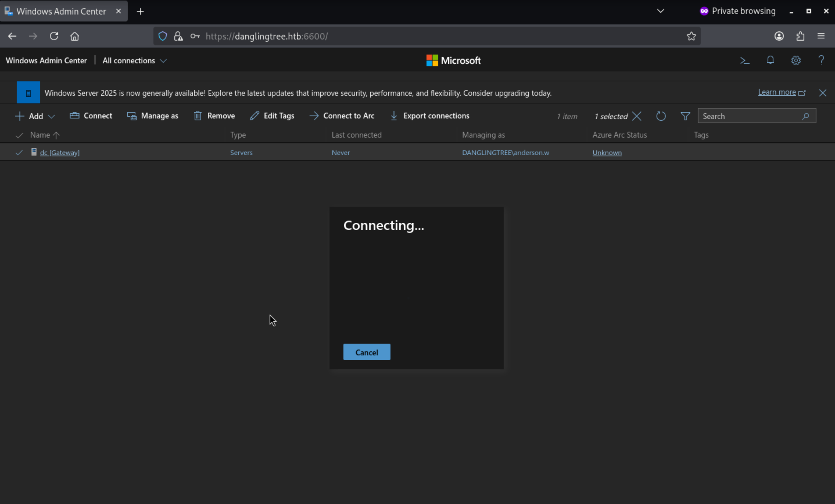This screenshot has height=504, width=835.
Task: Open the filter funnel icon
Action: pyautogui.click(x=685, y=116)
